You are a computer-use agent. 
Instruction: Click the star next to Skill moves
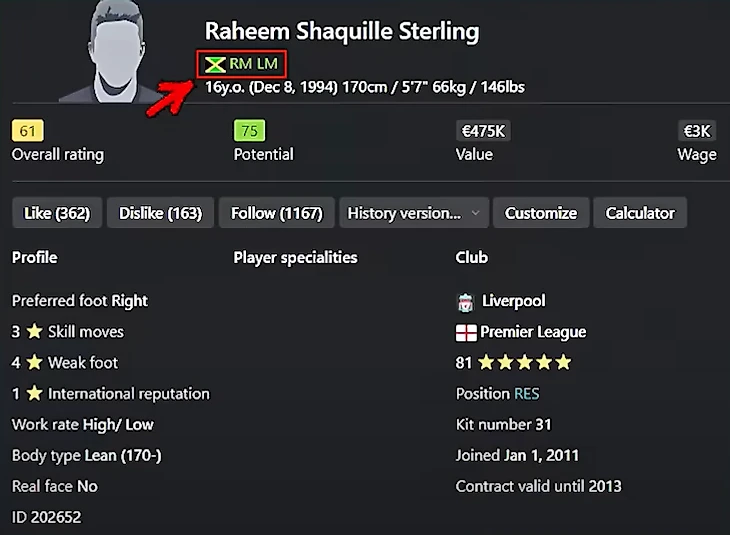35,332
